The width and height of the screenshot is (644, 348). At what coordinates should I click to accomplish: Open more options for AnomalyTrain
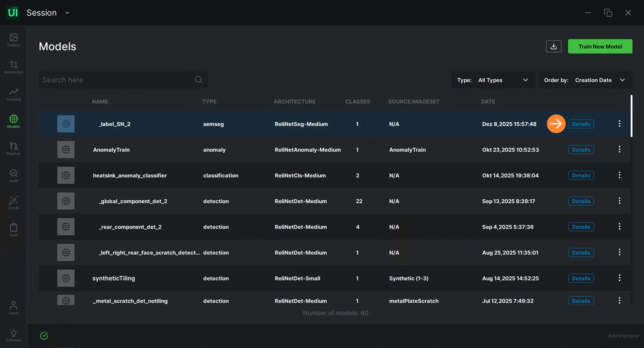(x=619, y=150)
